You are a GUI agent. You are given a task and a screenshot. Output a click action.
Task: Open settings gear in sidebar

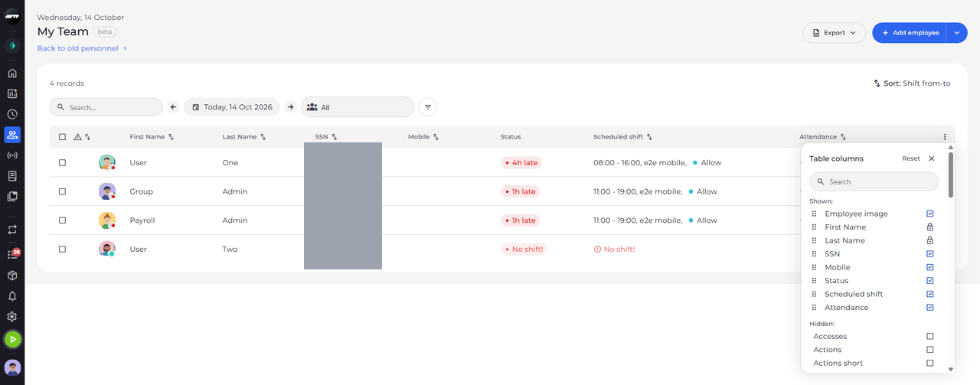point(12,317)
